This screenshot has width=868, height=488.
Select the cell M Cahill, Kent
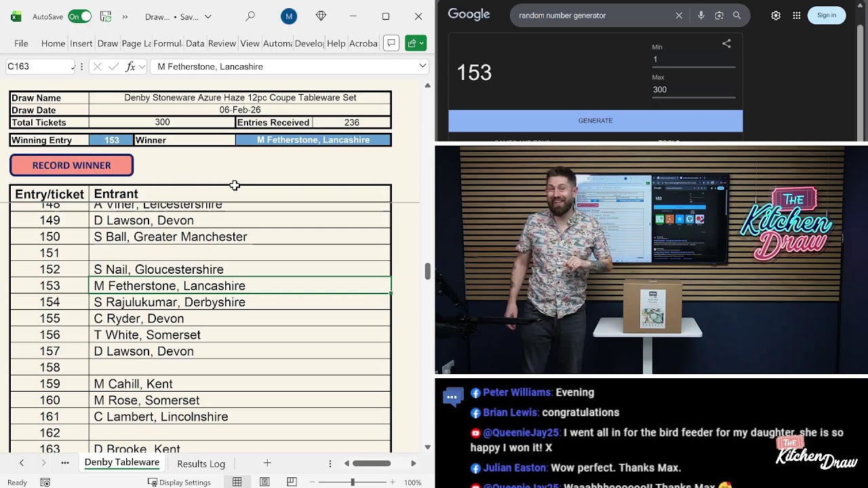click(240, 384)
